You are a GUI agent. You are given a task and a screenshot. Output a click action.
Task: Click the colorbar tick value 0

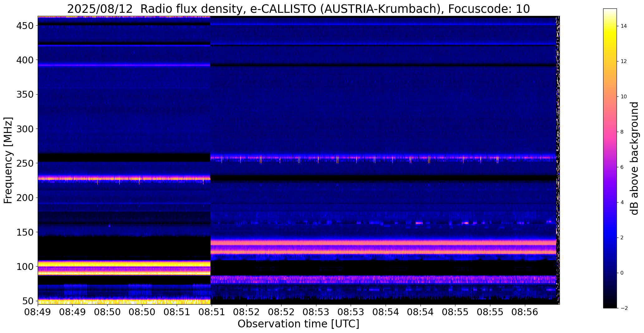622,273
